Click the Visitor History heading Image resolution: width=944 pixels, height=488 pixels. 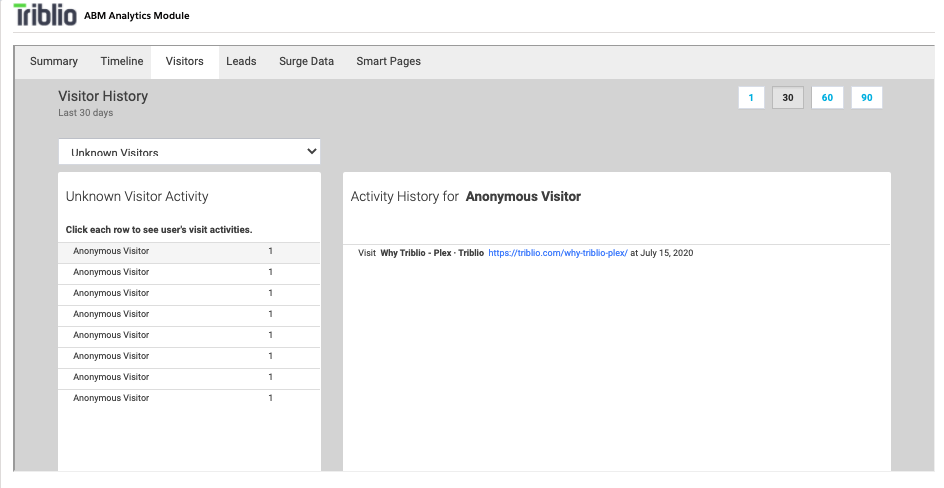[103, 96]
